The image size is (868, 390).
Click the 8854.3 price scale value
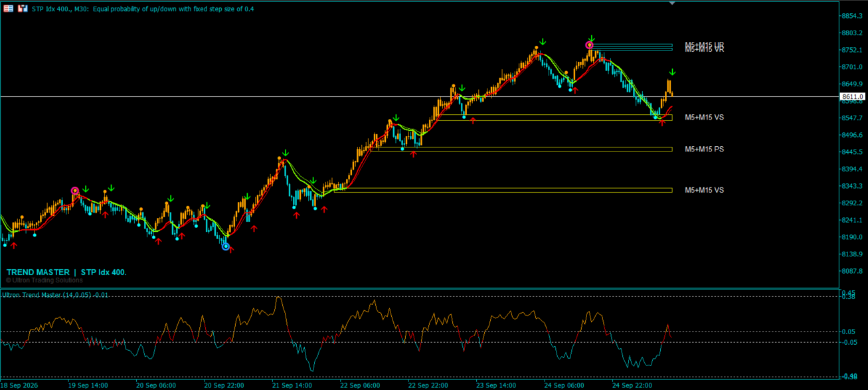(x=851, y=16)
